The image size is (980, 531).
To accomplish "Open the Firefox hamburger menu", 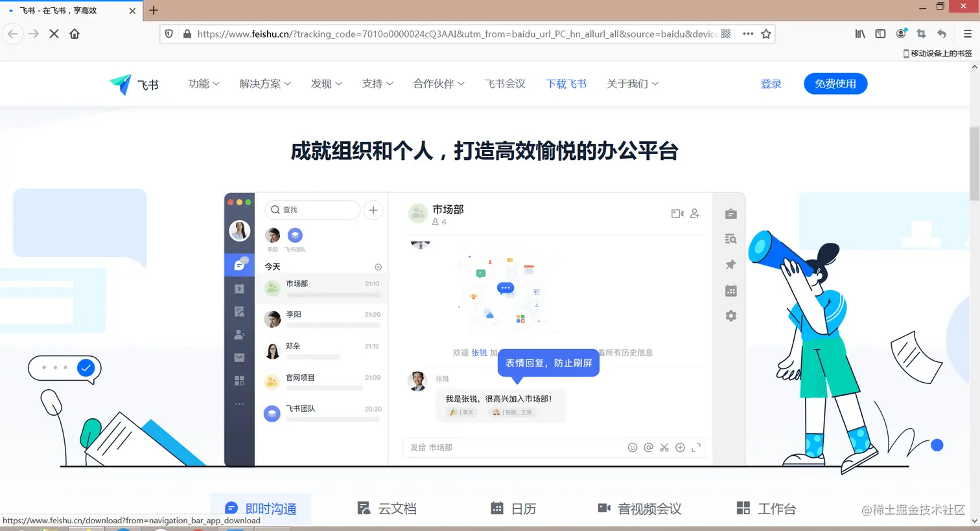I will click(x=967, y=34).
